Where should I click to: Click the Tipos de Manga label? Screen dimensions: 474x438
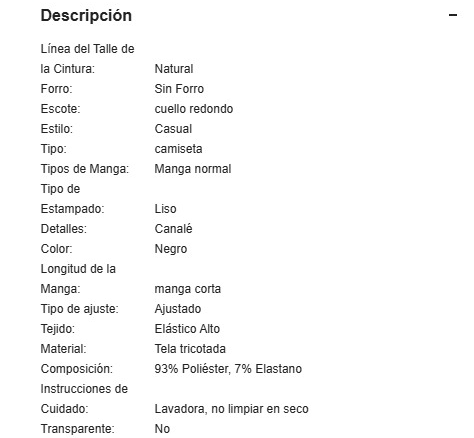[x=85, y=169]
